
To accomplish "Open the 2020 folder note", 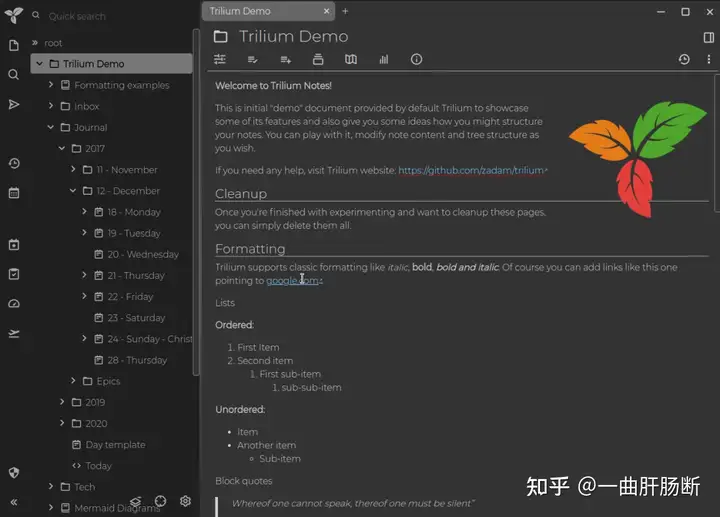I will 96,423.
